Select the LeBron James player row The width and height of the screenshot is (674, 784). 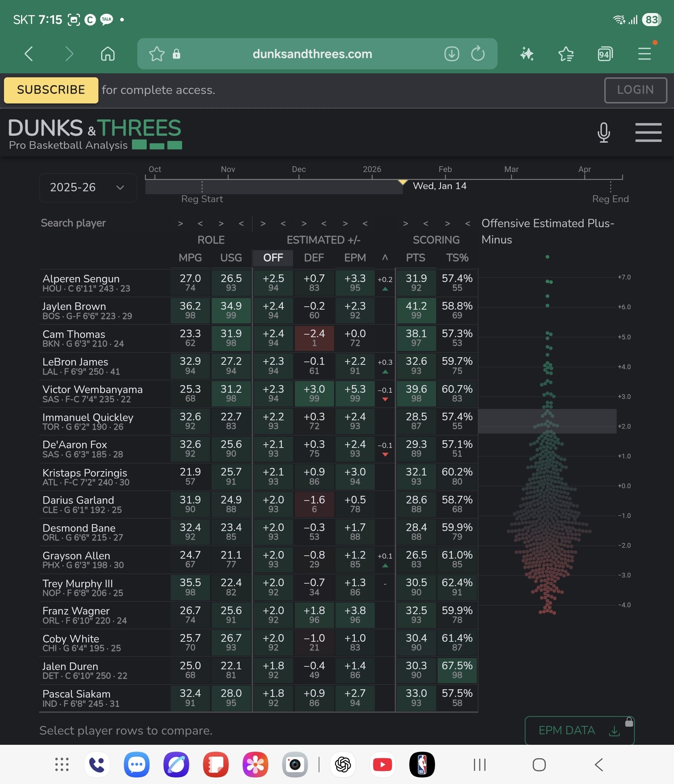coord(259,366)
